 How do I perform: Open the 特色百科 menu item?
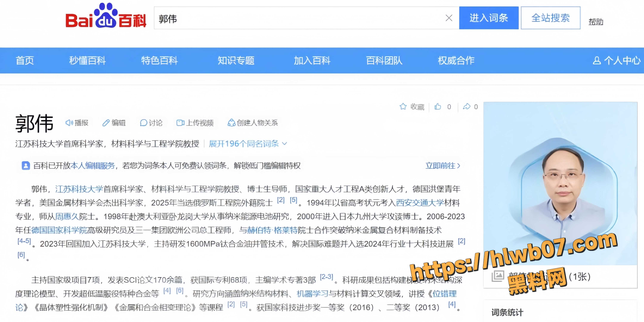(160, 61)
